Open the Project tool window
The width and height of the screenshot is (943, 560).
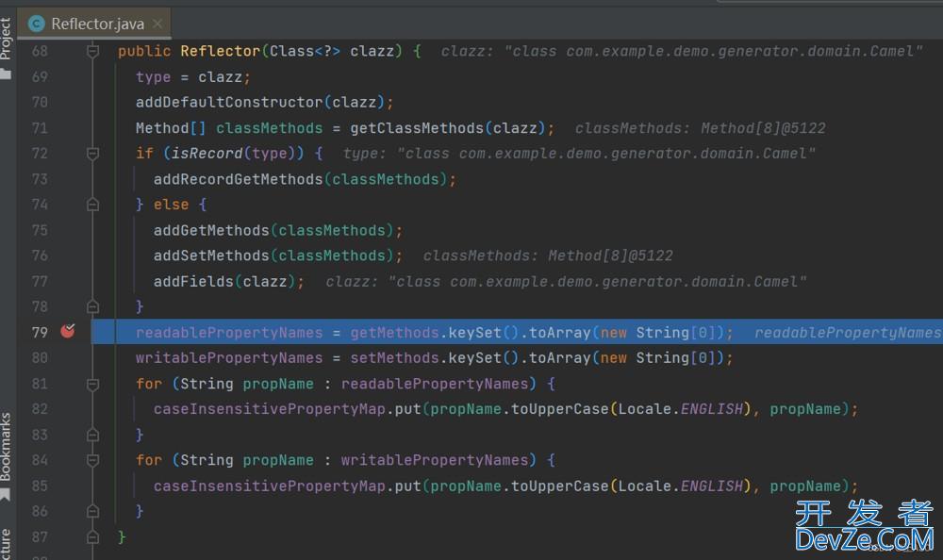point(6,39)
